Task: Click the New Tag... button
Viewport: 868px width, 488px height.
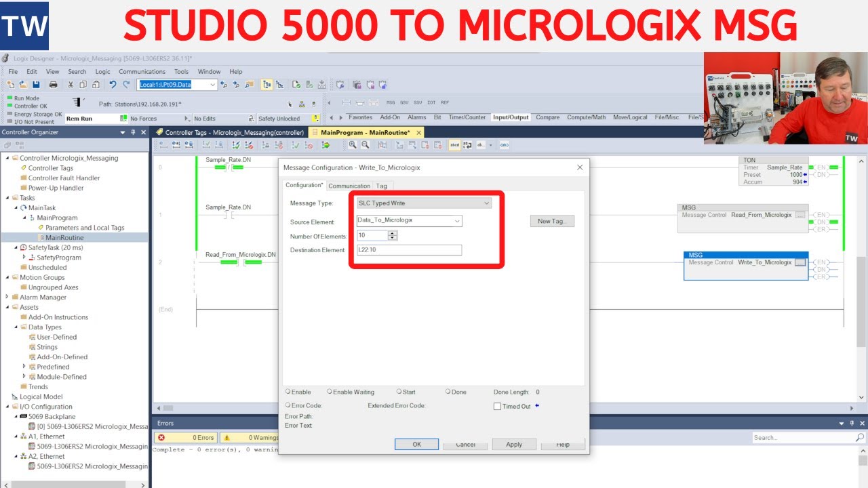Action: 552,221
